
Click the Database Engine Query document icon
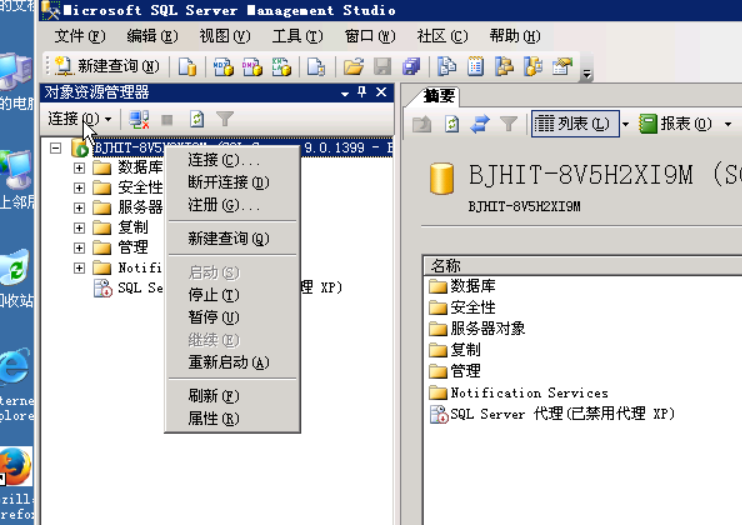(187, 66)
